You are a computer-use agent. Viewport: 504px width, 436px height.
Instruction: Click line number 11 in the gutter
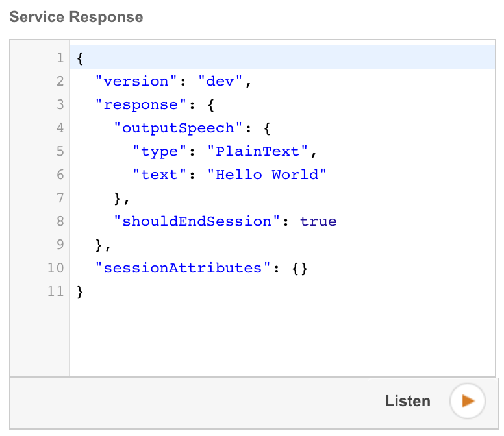click(56, 291)
